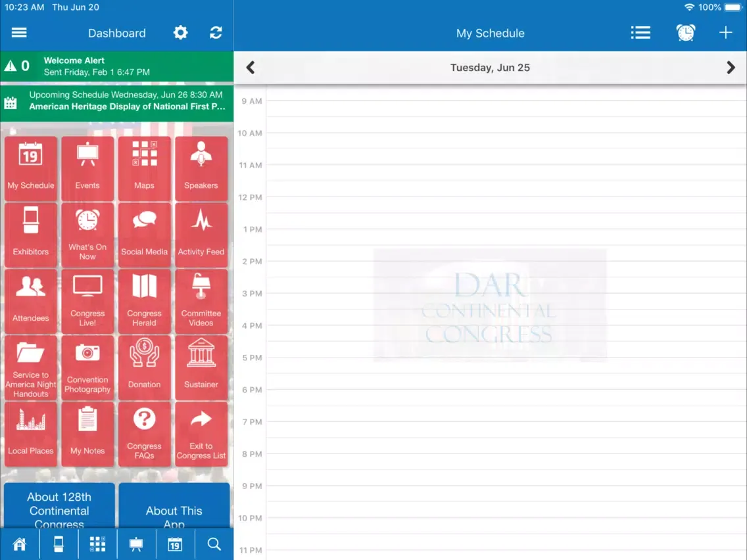Screen dimensions: 747x560
Task: Open the Convention Photography tile
Action: [x=87, y=367]
